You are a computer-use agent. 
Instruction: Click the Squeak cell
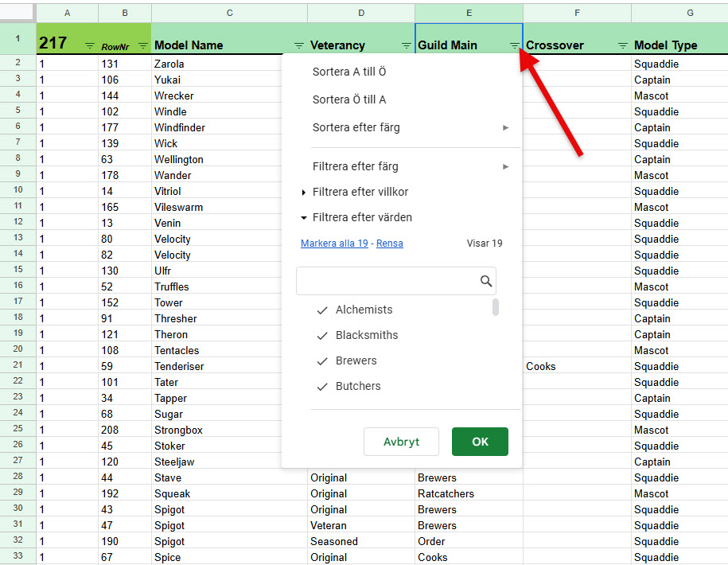point(229,493)
